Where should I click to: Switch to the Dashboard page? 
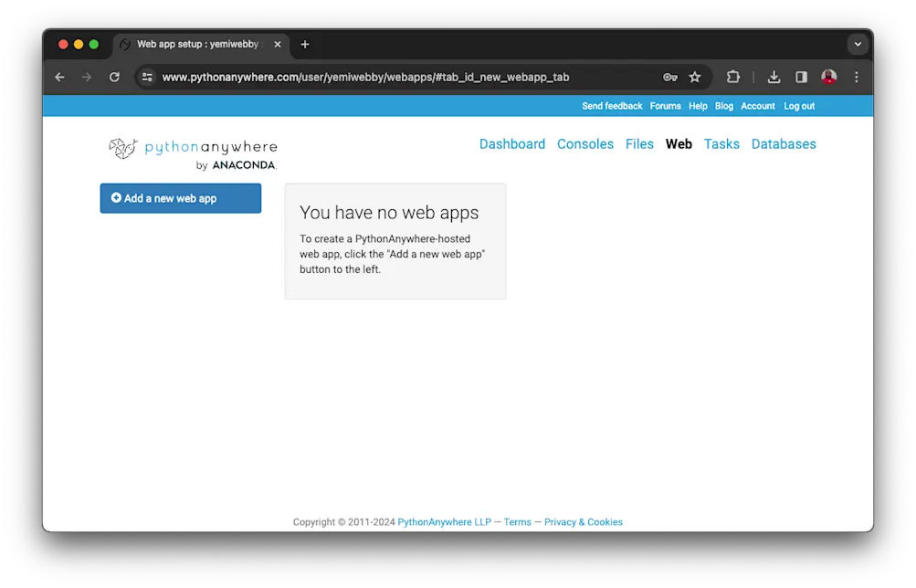(511, 143)
